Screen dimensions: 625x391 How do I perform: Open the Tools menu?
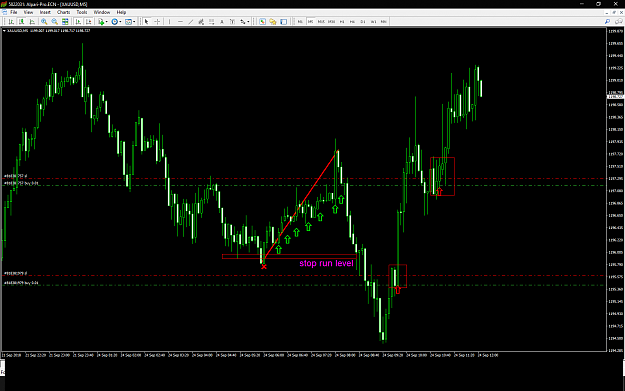click(82, 12)
